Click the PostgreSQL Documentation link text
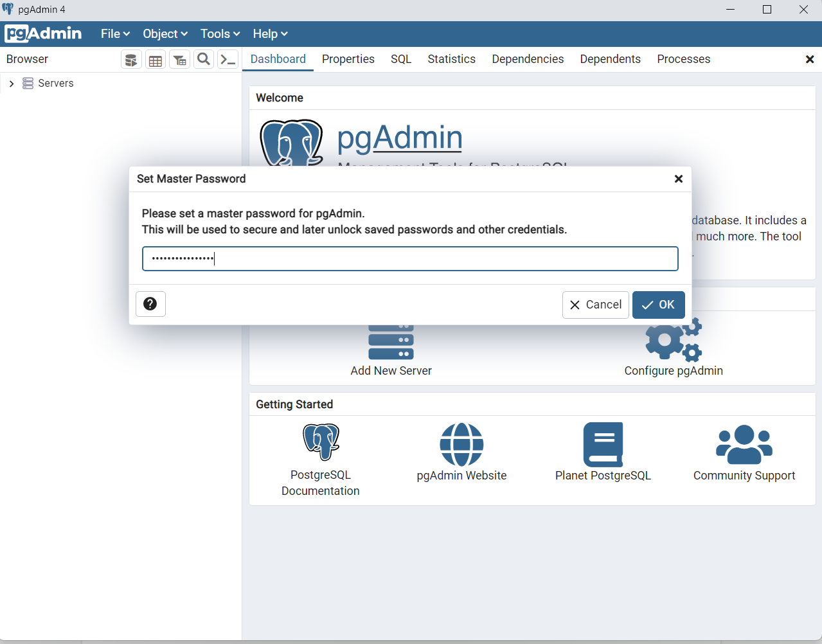This screenshot has width=822, height=644. point(321,483)
